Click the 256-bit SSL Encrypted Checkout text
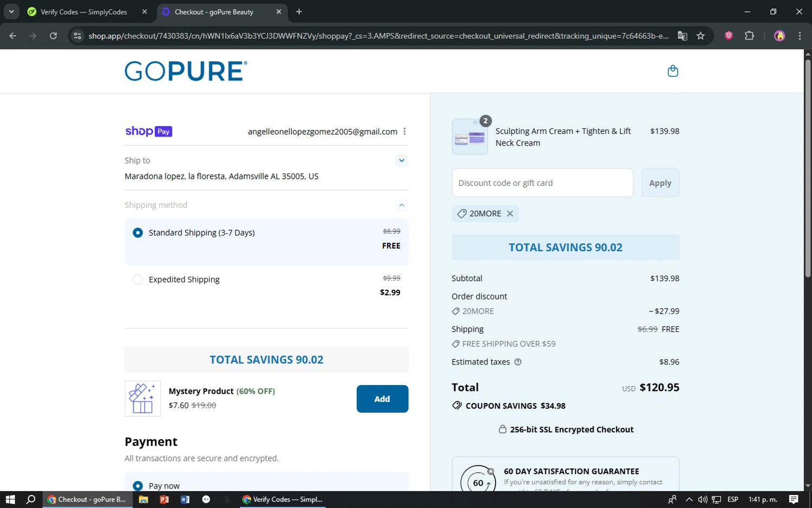This screenshot has height=508, width=812. (572, 429)
